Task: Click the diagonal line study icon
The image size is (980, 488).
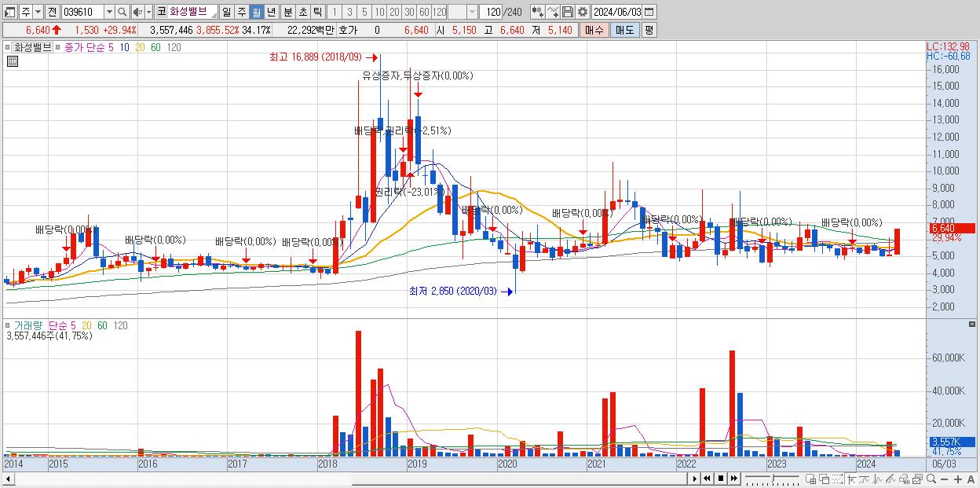Action: tap(890, 479)
